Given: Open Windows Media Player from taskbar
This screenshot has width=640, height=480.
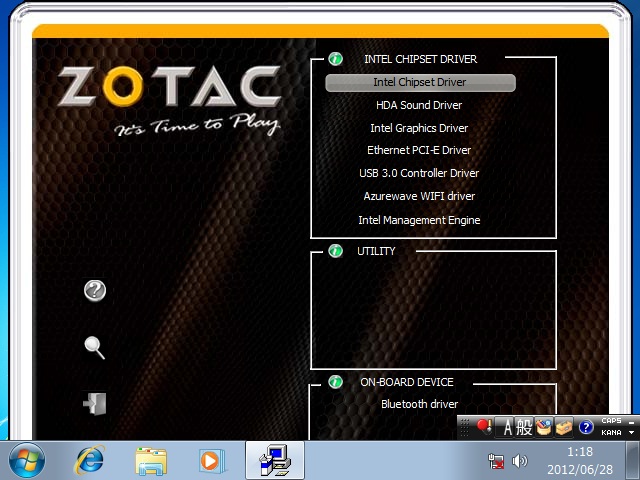Looking at the screenshot, I should pyautogui.click(x=212, y=461).
